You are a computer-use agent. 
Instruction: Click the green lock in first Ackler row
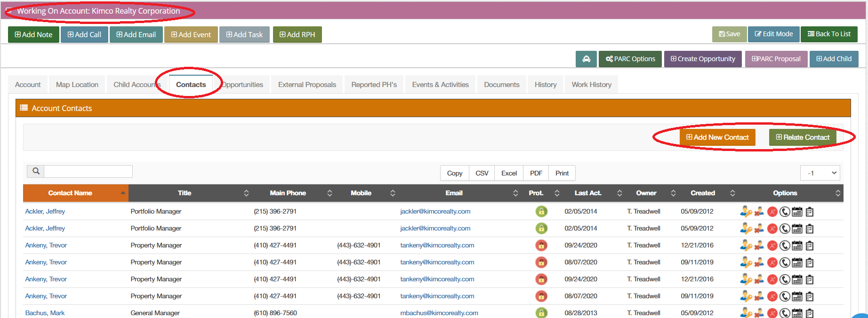(541, 211)
